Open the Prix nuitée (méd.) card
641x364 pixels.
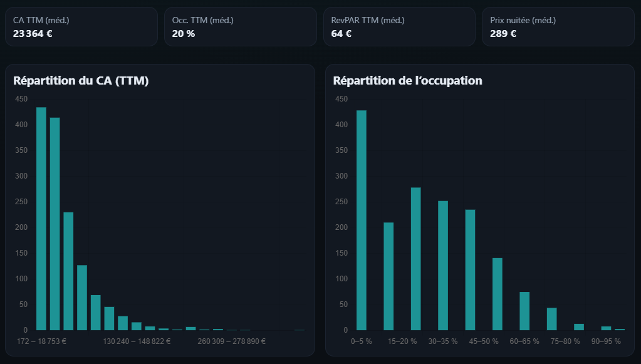click(558, 26)
